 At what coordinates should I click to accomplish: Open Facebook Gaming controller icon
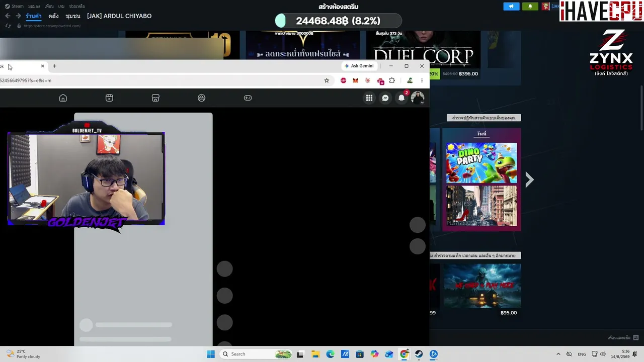(248, 98)
